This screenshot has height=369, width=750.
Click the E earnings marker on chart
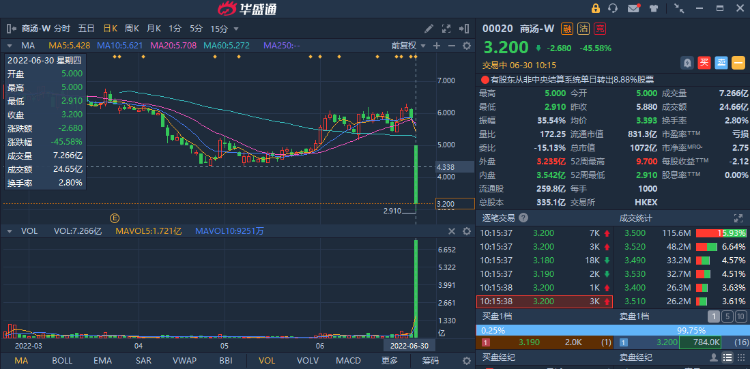(114, 218)
